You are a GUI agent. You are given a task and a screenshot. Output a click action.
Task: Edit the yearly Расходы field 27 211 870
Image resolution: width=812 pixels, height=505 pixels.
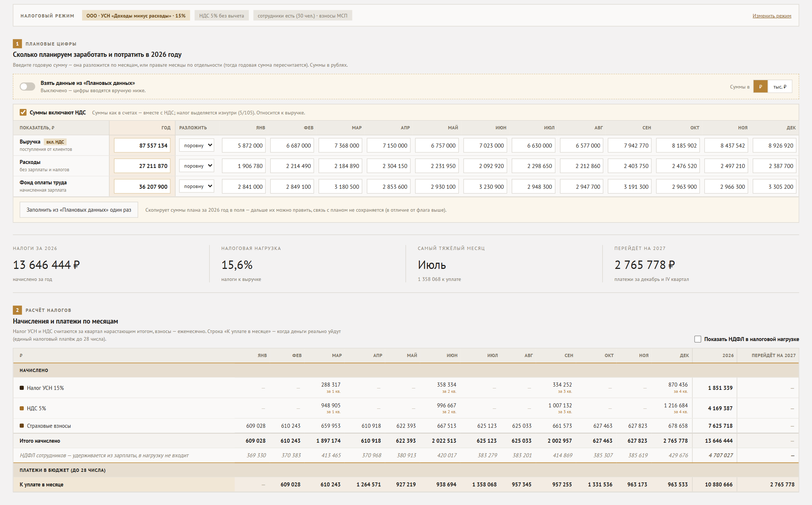143,166
